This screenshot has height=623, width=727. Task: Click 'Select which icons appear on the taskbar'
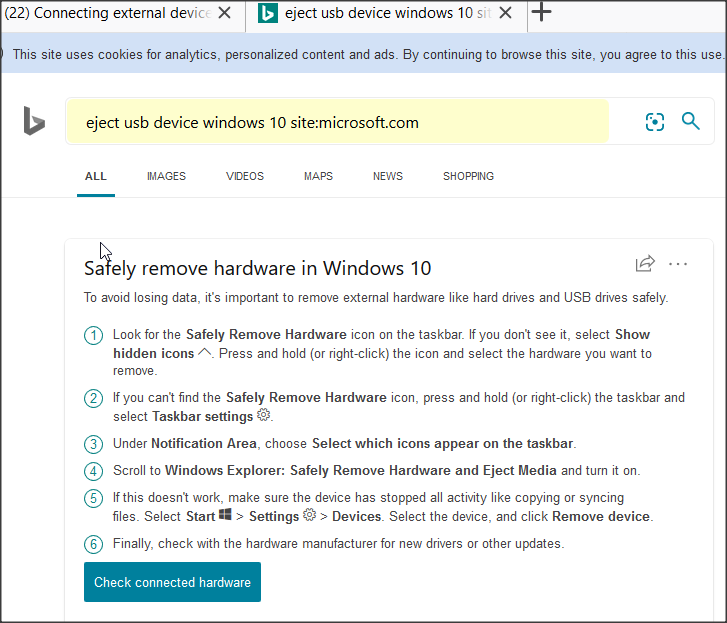442,444
